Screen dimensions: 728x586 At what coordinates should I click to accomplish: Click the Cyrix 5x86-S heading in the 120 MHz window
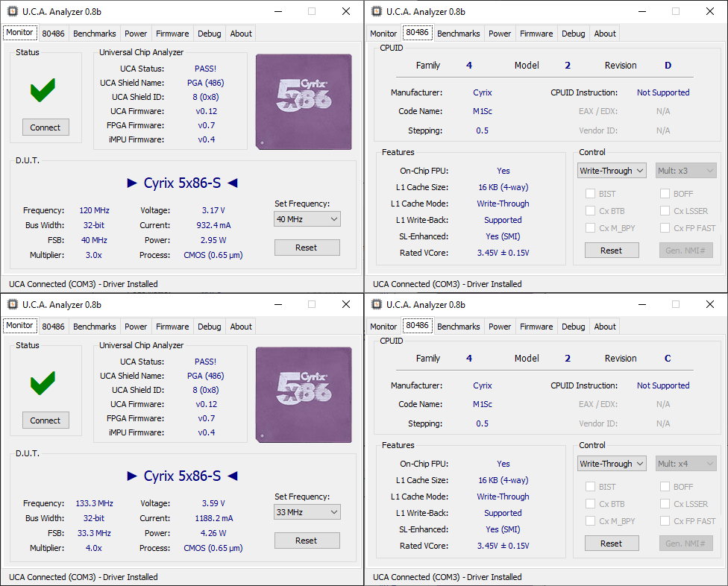182,183
